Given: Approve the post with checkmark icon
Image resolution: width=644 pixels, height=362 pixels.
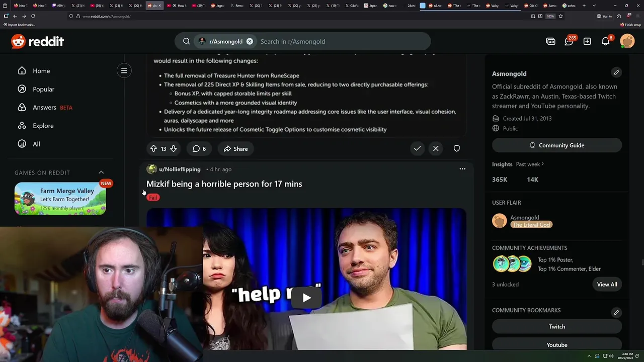Looking at the screenshot, I should [417, 148].
